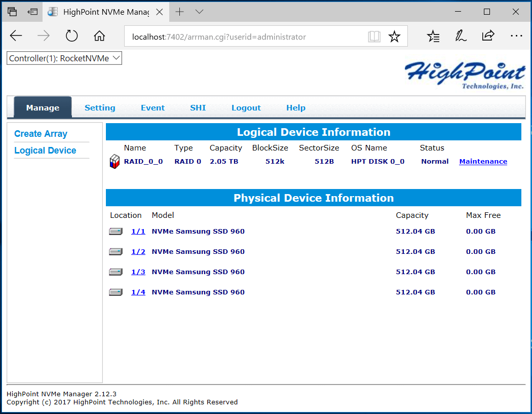
Task: Open the Maintenance link for RAID_0_0
Action: [x=483, y=162]
